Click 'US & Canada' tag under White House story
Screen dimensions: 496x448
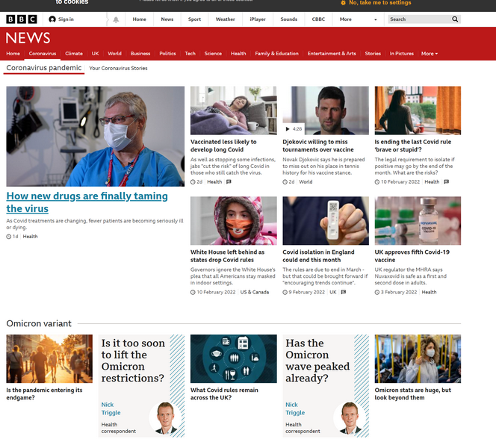[x=254, y=292]
